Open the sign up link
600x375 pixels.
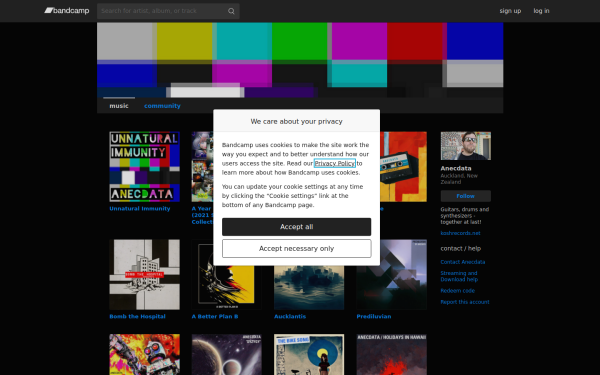pyautogui.click(x=510, y=11)
